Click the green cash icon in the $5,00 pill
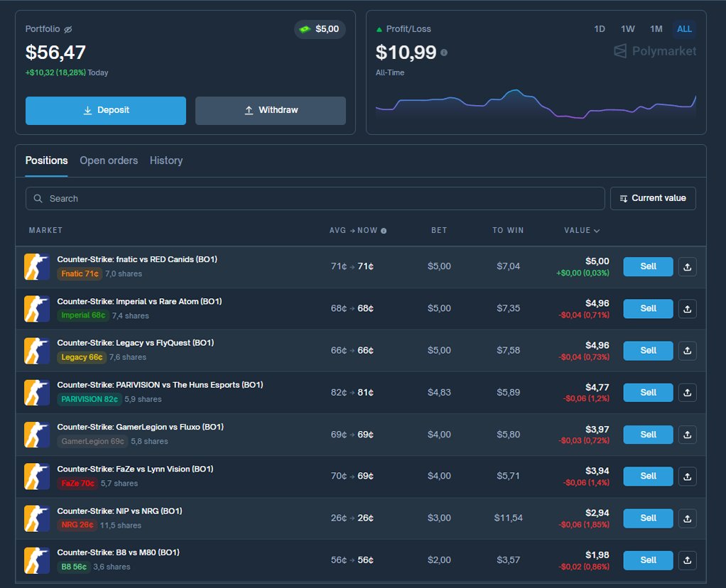726x588 pixels. [x=304, y=29]
